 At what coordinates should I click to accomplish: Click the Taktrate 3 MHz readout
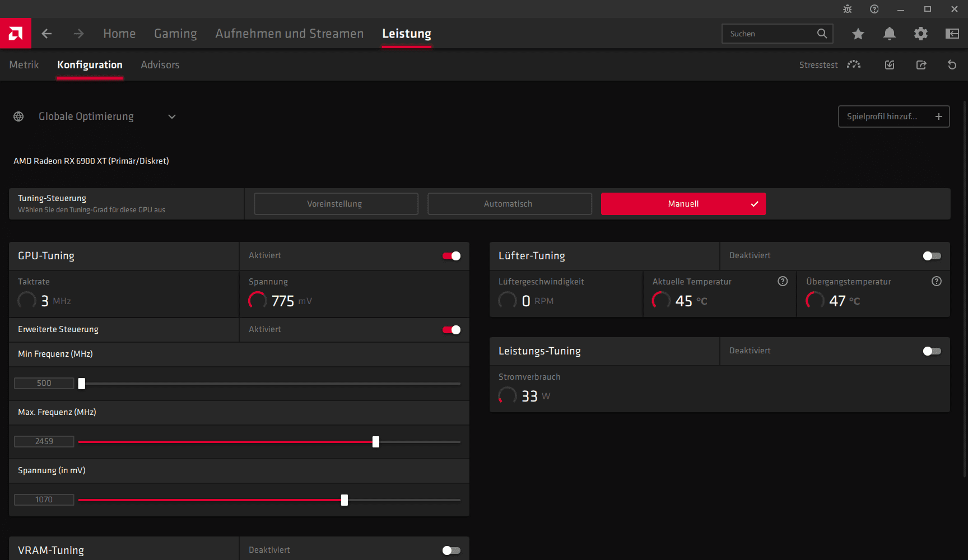pyautogui.click(x=45, y=301)
